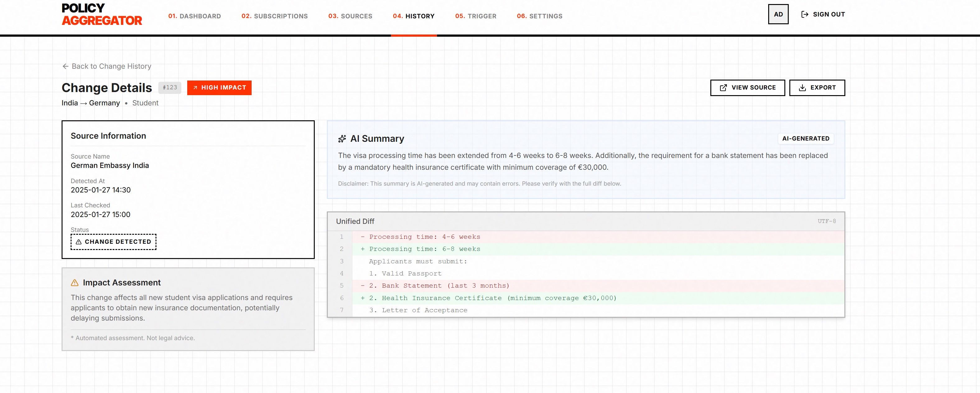The image size is (980, 393).
Task: Select the History tab
Action: (x=414, y=16)
